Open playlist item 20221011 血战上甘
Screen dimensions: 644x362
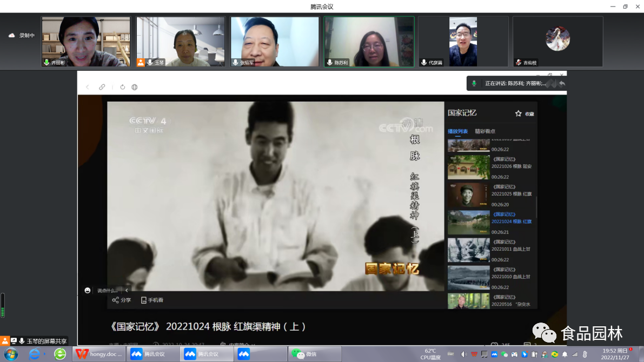[x=492, y=250]
